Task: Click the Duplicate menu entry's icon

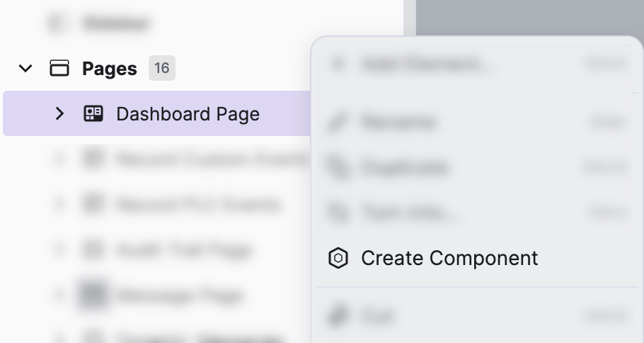Action: pos(337,168)
